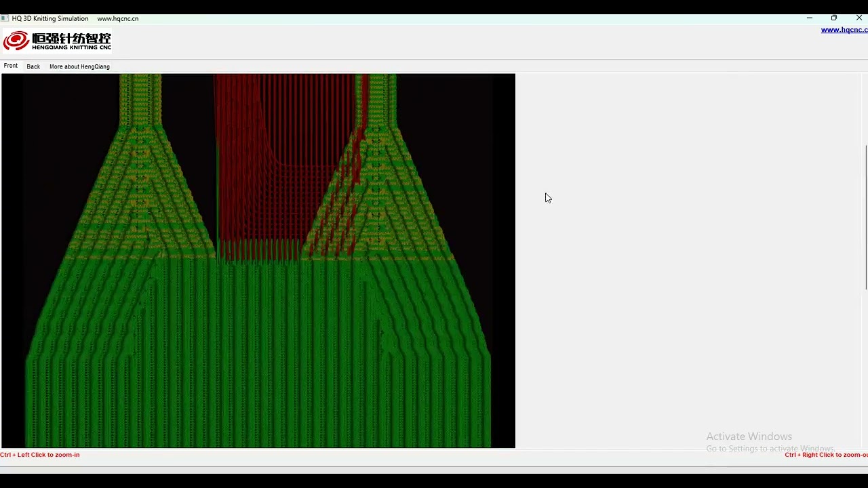Image resolution: width=868 pixels, height=488 pixels.
Task: Click the app icon in title bar
Action: [x=5, y=18]
